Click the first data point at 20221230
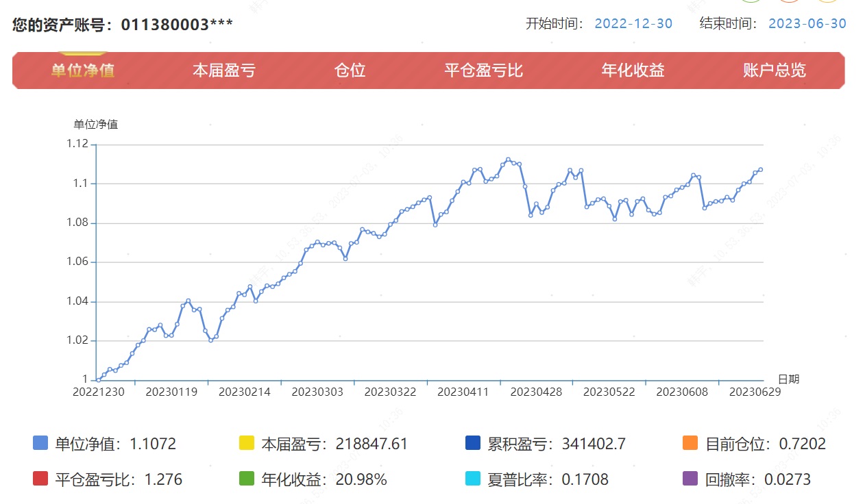The image size is (865, 504). (x=99, y=379)
